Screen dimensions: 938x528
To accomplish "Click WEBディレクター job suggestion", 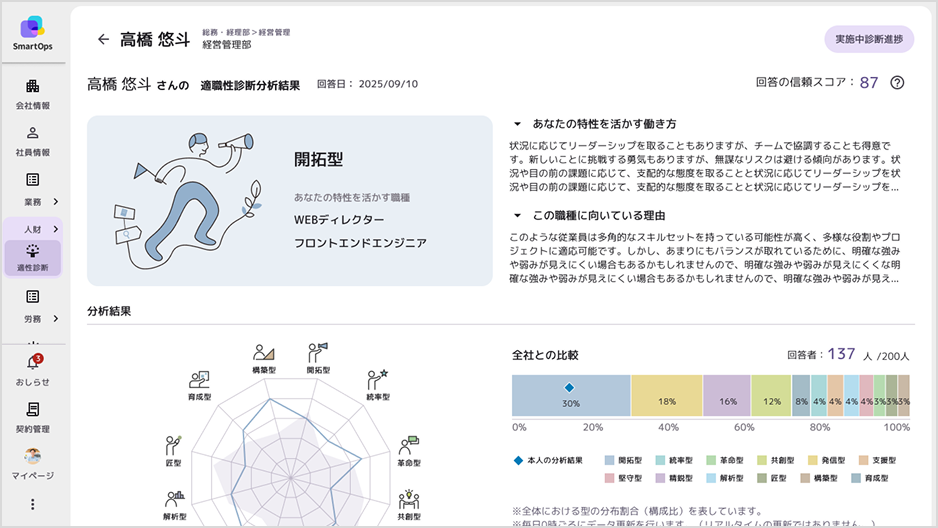I will pyautogui.click(x=339, y=219).
